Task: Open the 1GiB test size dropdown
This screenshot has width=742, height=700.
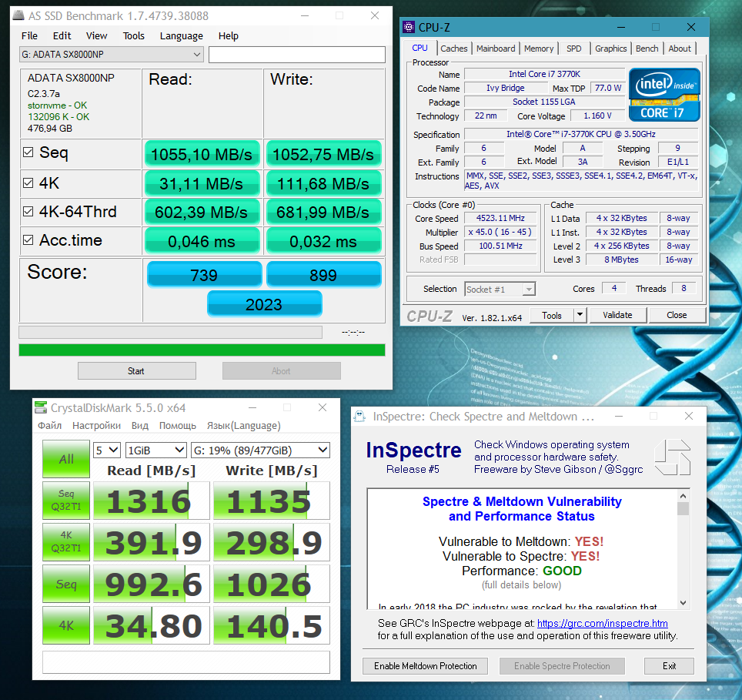Action: [x=155, y=450]
